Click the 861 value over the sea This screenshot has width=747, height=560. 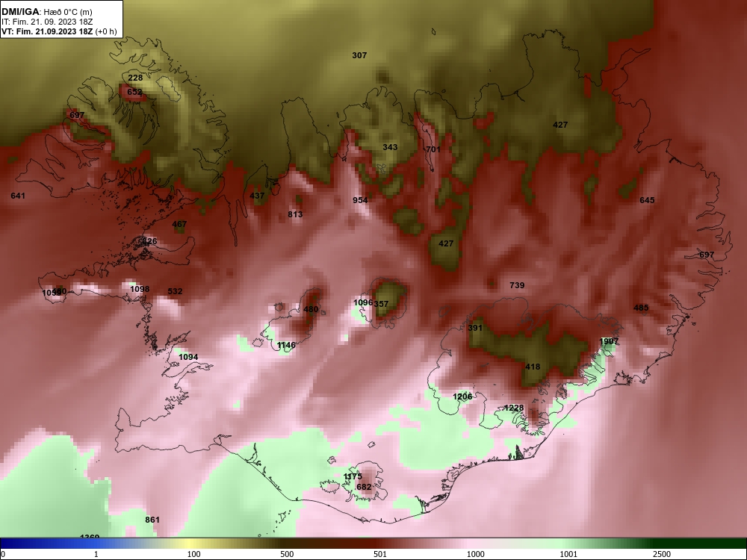152,520
